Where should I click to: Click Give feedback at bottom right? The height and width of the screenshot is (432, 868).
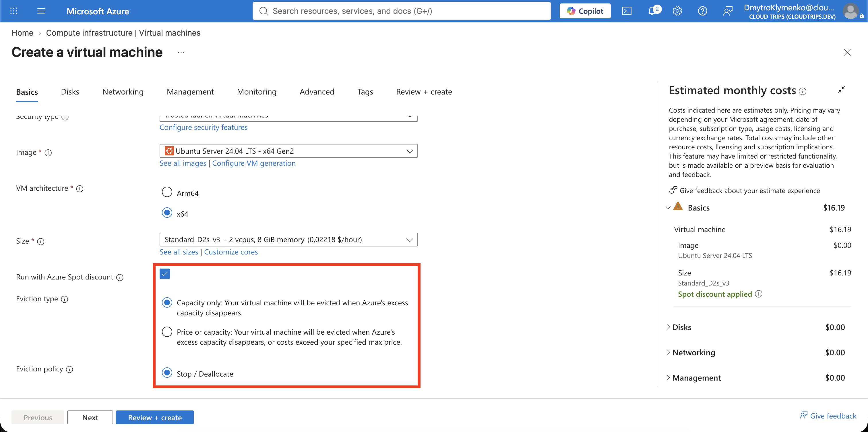coord(828,415)
